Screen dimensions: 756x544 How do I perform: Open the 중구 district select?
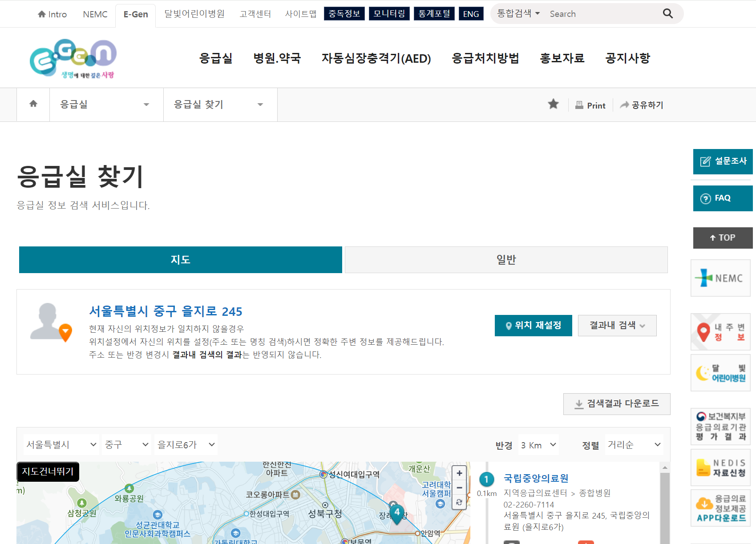127,444
